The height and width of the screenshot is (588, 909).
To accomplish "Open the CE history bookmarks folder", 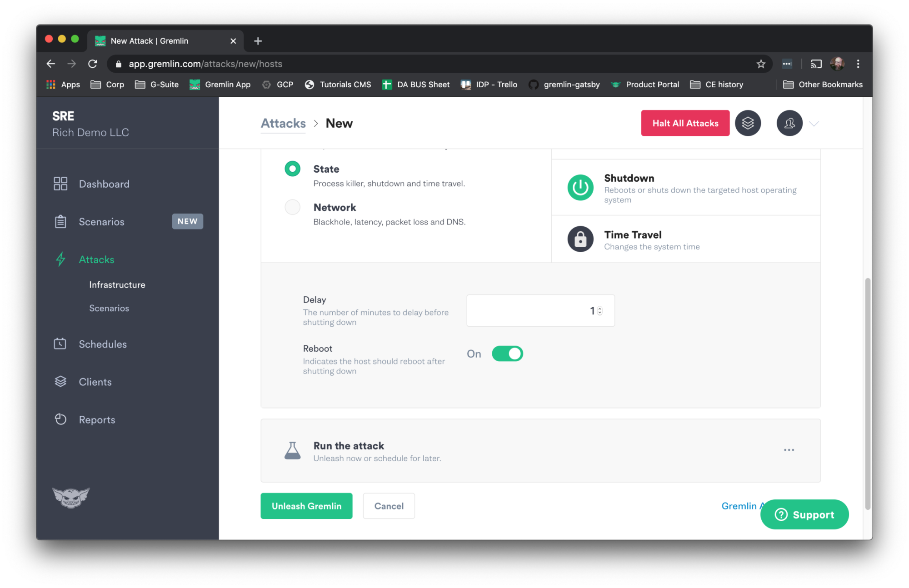I will (x=717, y=85).
